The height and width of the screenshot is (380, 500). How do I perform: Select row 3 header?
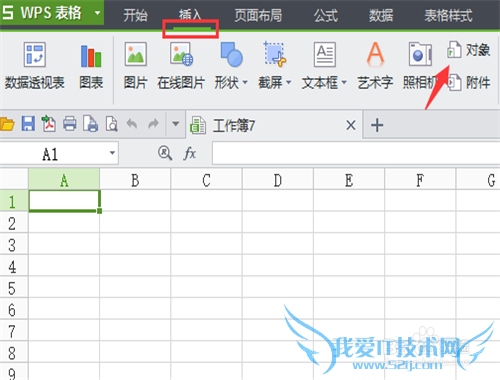pyautogui.click(x=14, y=244)
